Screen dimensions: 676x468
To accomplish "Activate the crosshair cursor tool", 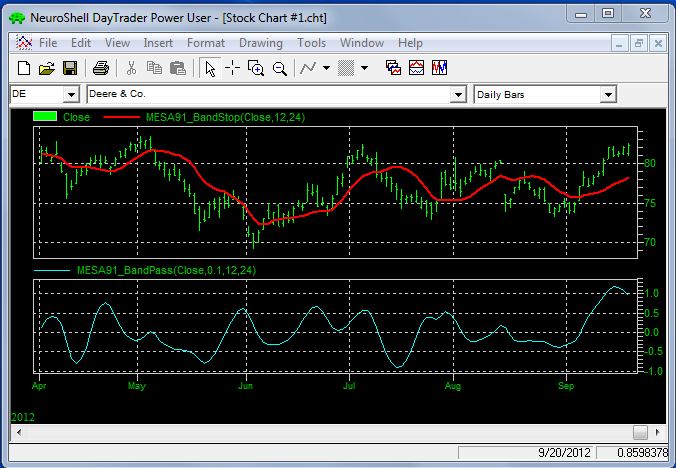I will click(x=232, y=68).
